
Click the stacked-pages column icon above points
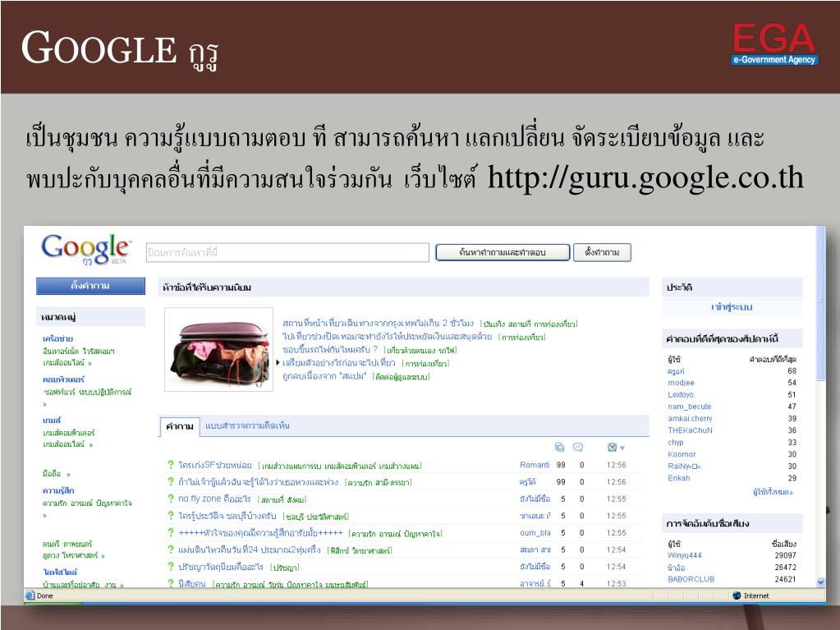tap(560, 447)
